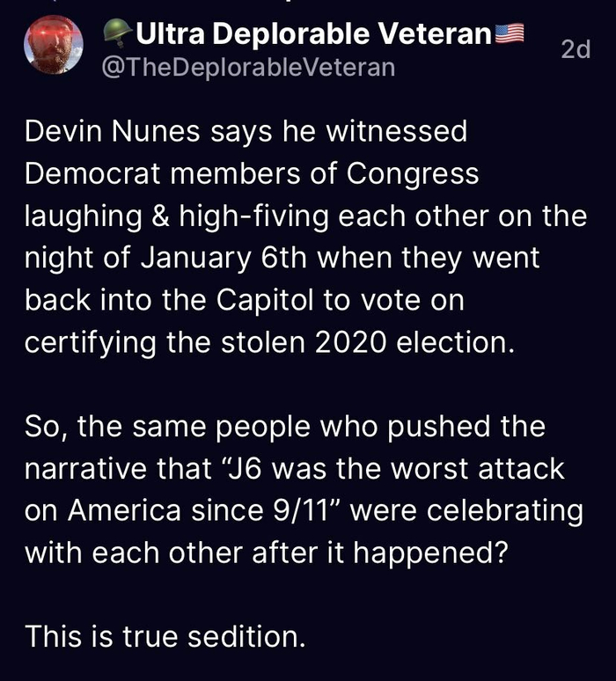Click the line "This is true sedition."
This screenshot has height=681, width=616.
click(x=165, y=636)
